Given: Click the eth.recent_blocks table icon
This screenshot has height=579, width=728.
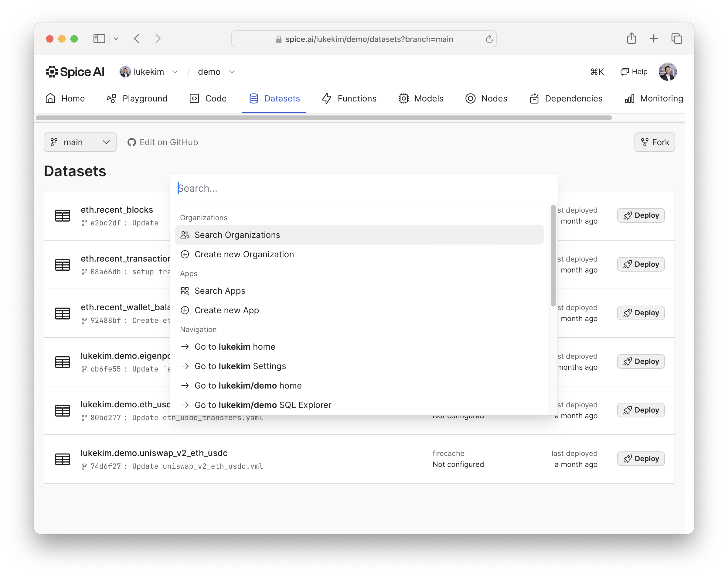Looking at the screenshot, I should 63,215.
